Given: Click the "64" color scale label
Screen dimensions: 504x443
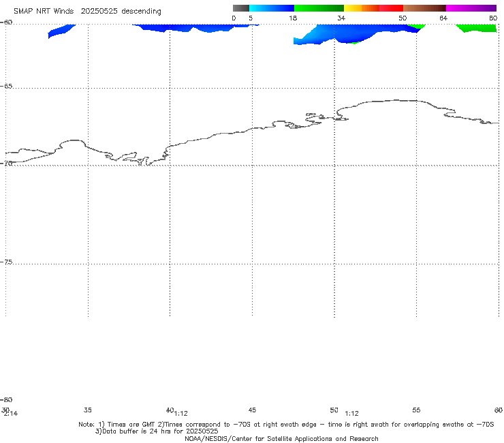Looking at the screenshot, I should (443, 18).
